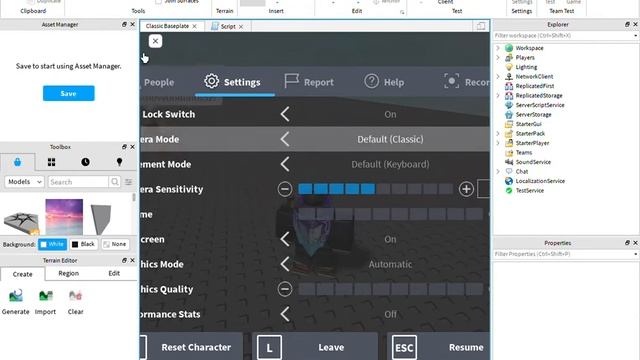Select the Clear terrain tool
Viewport: 640px width, 360px height.
pyautogui.click(x=76, y=302)
